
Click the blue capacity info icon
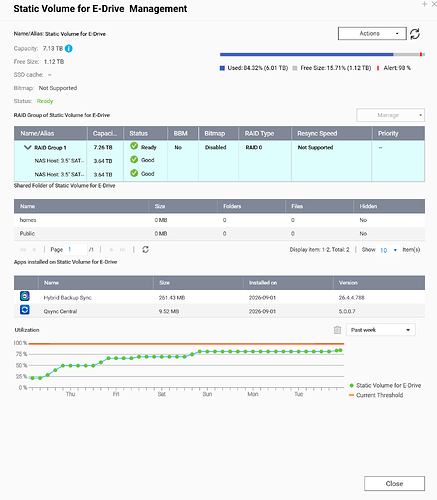(69, 49)
